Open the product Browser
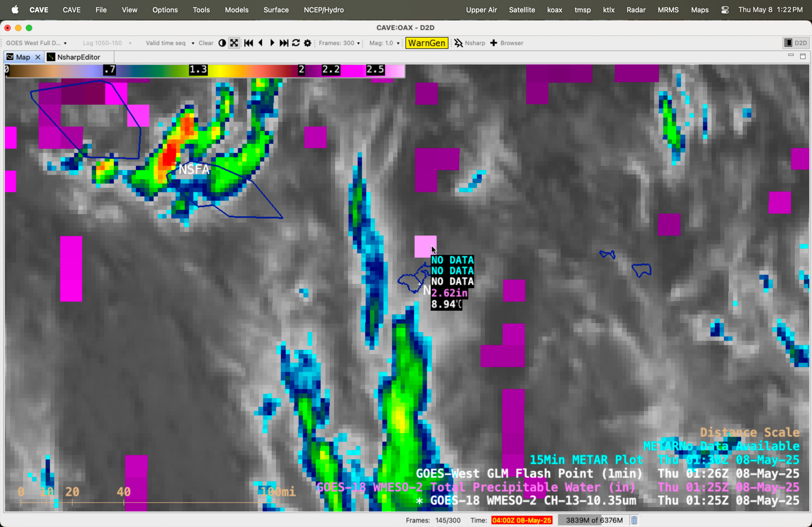Viewport: 812px width, 527px height. click(507, 43)
